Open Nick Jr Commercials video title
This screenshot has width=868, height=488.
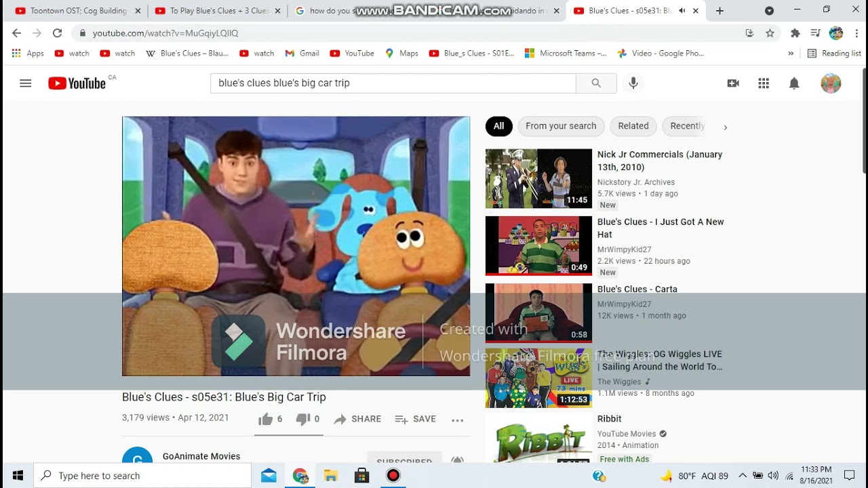660,161
